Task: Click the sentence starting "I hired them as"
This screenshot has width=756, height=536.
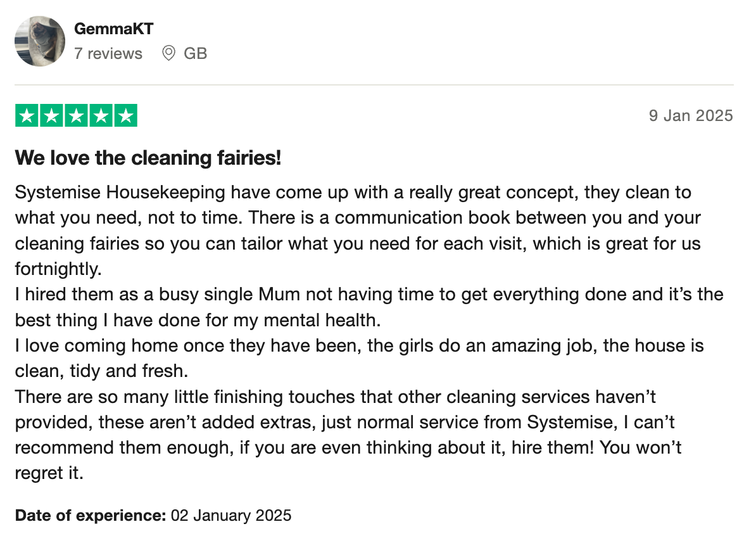Action: coord(369,295)
